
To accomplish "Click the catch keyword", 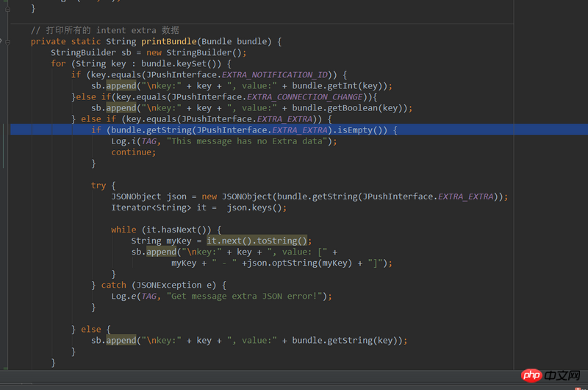I will click(113, 285).
